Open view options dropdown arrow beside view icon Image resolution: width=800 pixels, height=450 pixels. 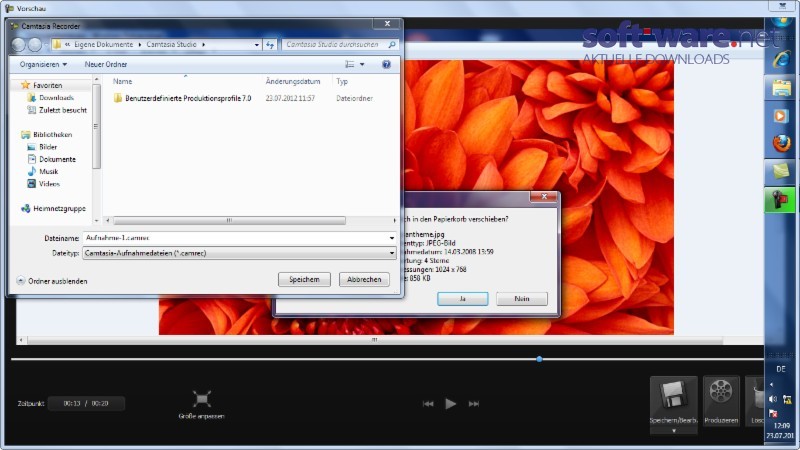tap(362, 64)
